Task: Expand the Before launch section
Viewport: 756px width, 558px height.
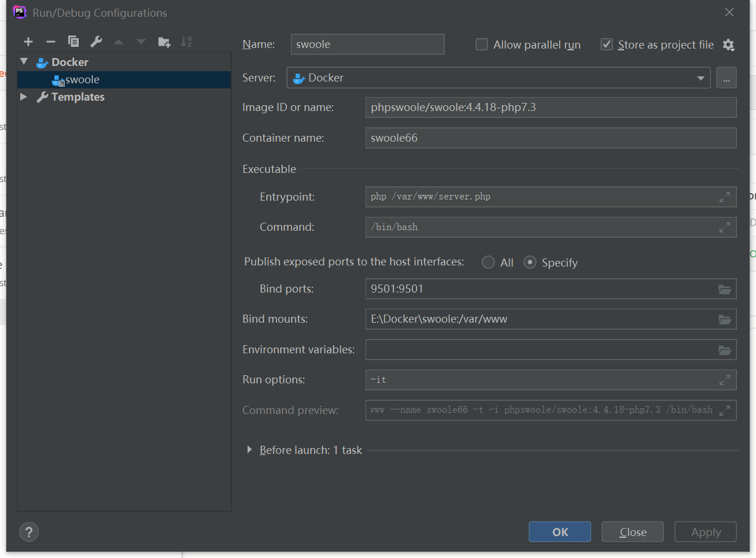Action: (x=249, y=450)
